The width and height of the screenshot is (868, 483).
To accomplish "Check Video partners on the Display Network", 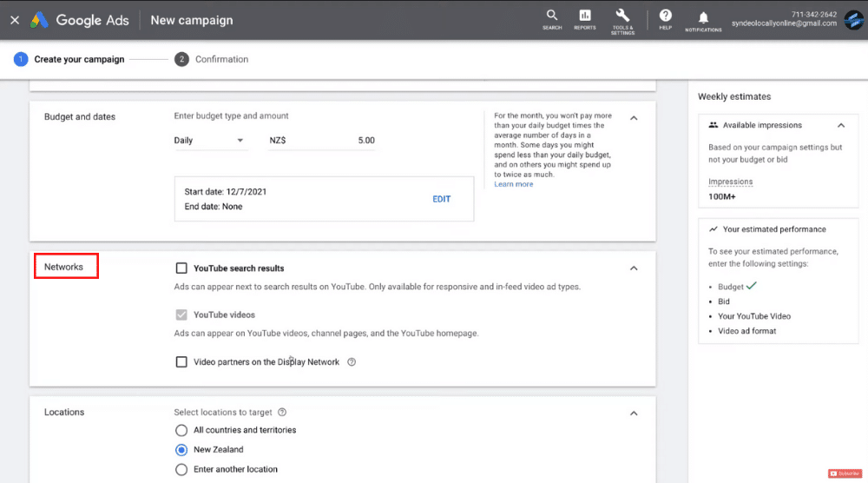I will (181, 361).
